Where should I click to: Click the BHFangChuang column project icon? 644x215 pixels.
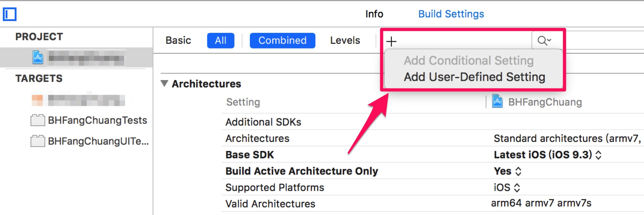tap(497, 102)
